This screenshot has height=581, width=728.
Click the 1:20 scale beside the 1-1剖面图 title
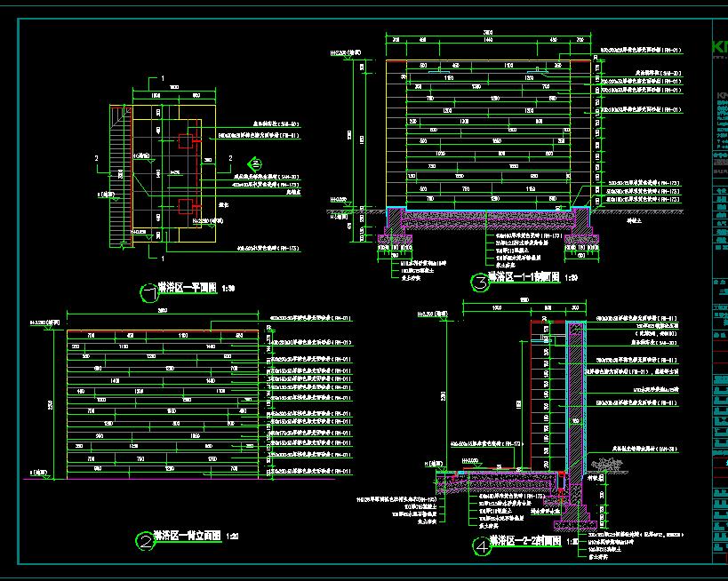click(x=572, y=278)
